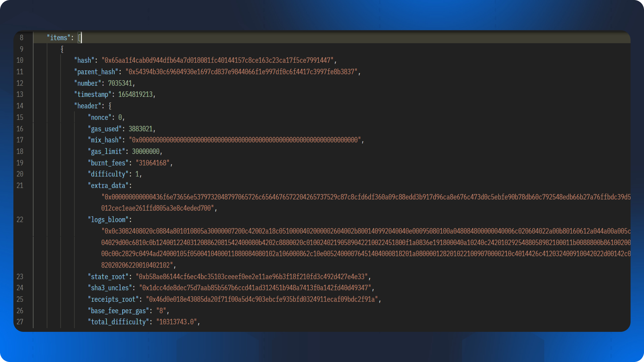Image resolution: width=644 pixels, height=362 pixels.
Task: Click the "hash" key on line 10
Action: (x=84, y=60)
